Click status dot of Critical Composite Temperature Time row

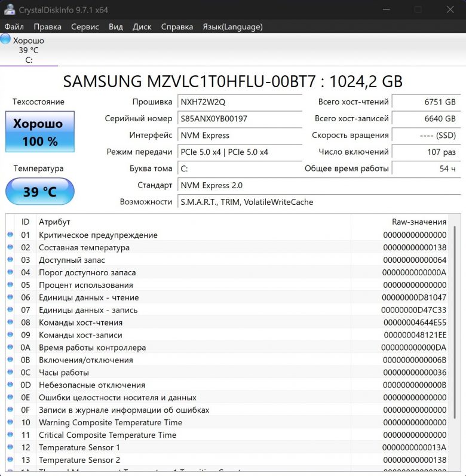point(10,434)
